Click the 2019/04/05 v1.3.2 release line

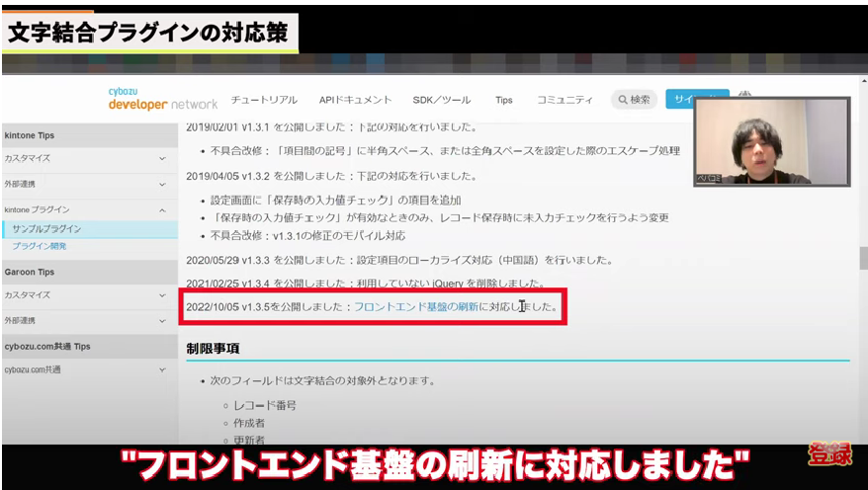[331, 177]
